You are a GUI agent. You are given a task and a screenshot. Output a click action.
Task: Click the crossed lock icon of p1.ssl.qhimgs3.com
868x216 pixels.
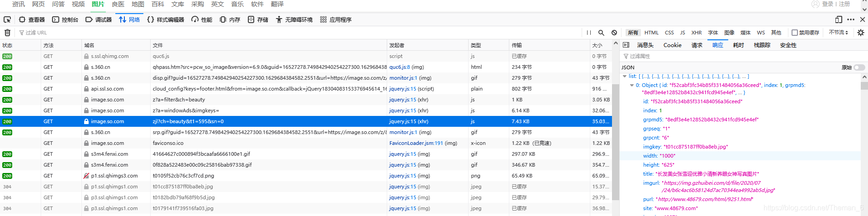[86, 176]
